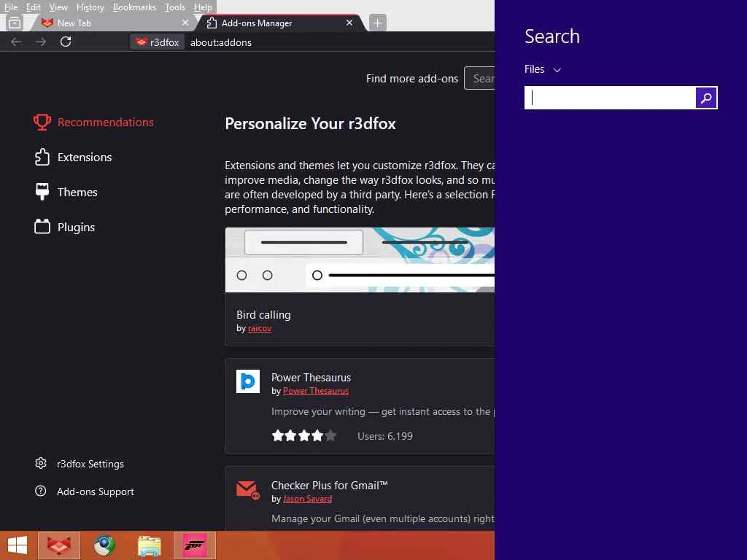Open the Windows Start button
The width and height of the screenshot is (747, 560).
18,545
